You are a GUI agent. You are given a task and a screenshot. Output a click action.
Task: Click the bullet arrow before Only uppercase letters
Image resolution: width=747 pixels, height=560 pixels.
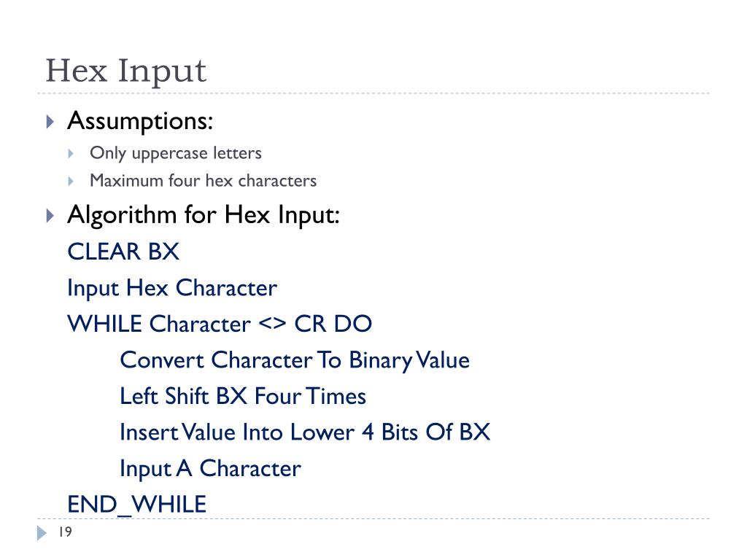tap(71, 153)
